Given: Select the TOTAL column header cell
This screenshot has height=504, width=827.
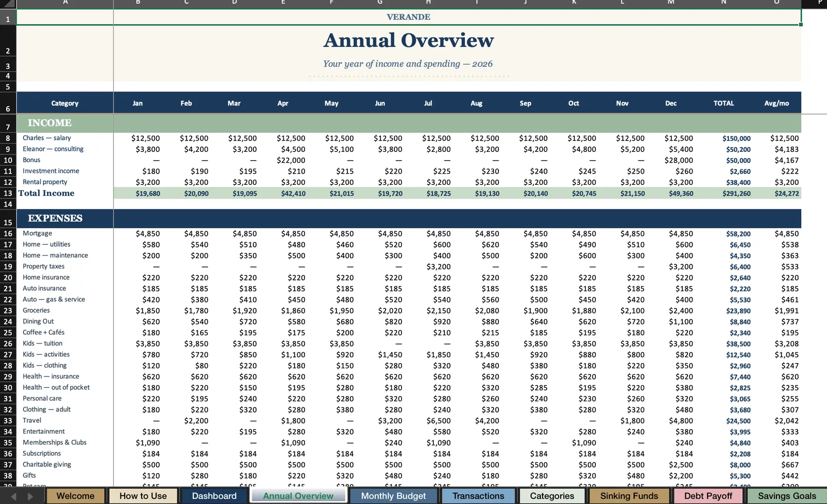Looking at the screenshot, I should (724, 103).
